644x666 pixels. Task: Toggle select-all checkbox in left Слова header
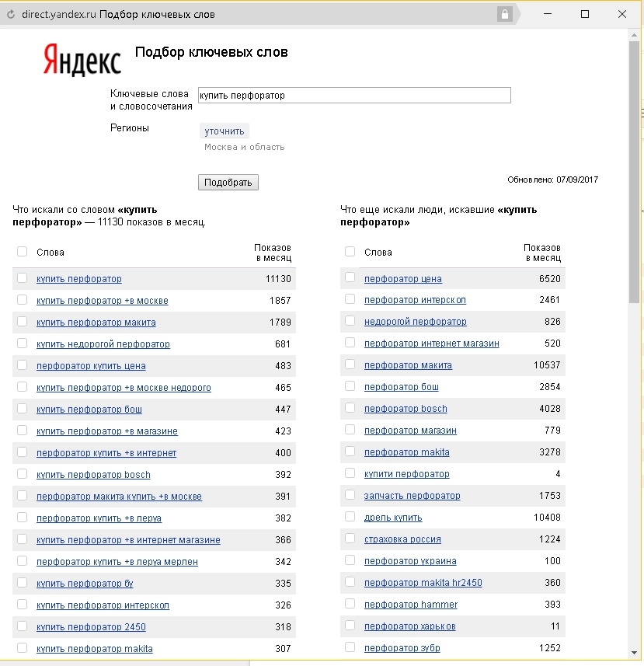click(22, 252)
